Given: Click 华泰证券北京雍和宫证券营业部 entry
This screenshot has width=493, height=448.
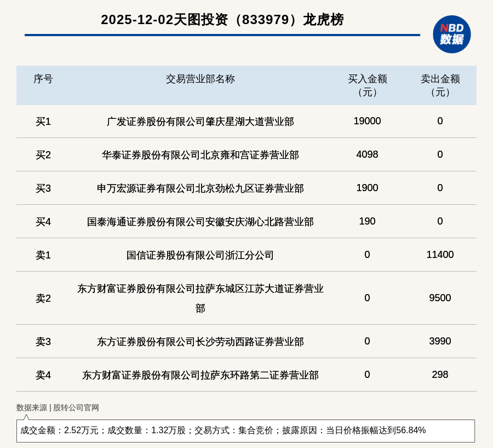Looking at the screenshot, I should (x=200, y=155).
